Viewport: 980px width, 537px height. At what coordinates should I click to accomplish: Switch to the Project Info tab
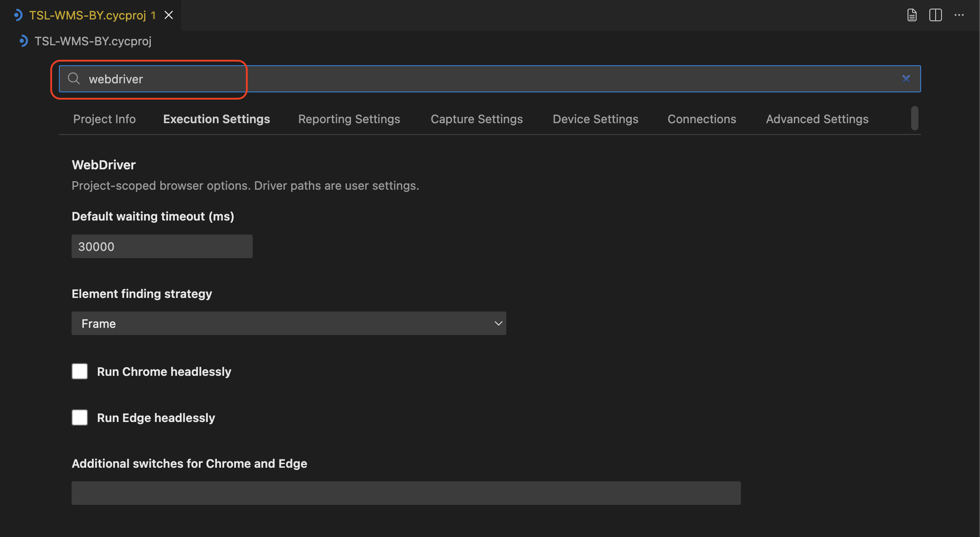tap(104, 119)
